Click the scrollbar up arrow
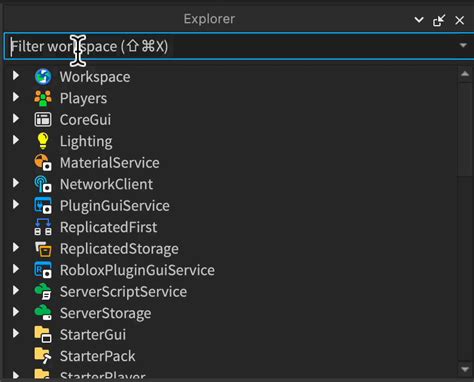Screen dimensions: 474x382 click(465, 74)
